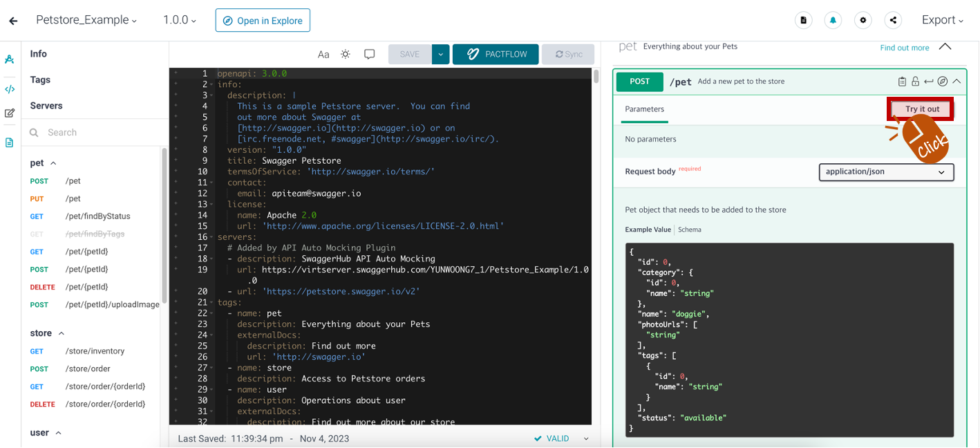Click the PACTFLOW button
The image size is (980, 448).
496,54
